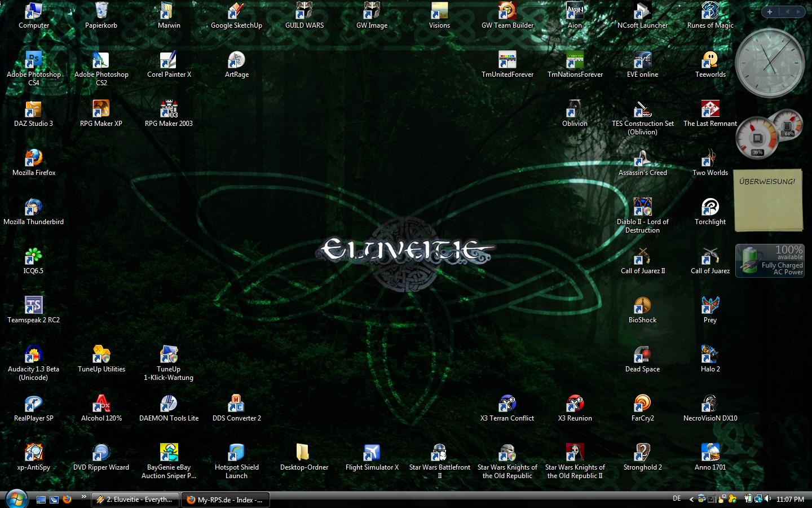The image size is (812, 508).
Task: Switch to My-RPS.de Firefox taskbar window
Action: click(226, 500)
